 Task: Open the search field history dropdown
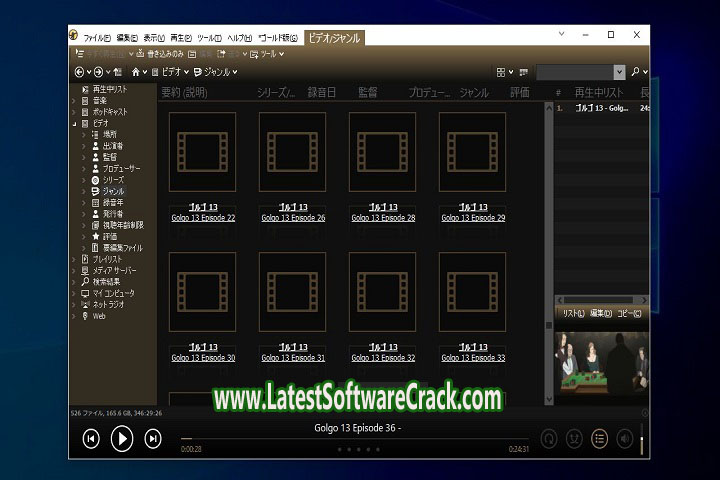tap(619, 72)
